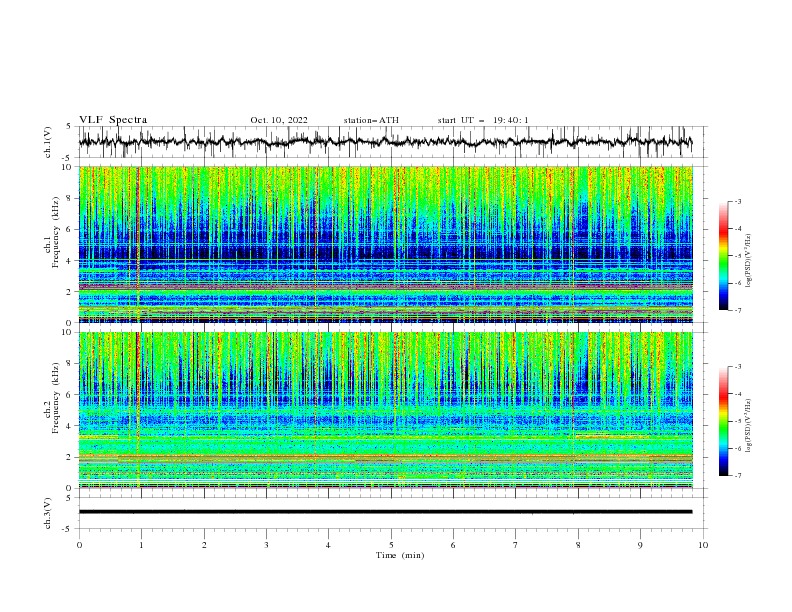Image resolution: width=792 pixels, height=612 pixels.
Task: Click the ch.3(V) axis label
Action: [48, 513]
